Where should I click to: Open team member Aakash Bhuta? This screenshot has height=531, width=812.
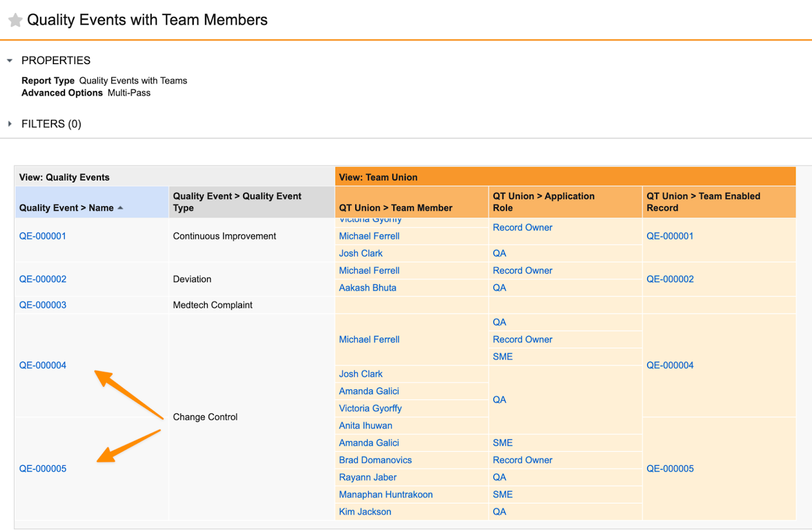(368, 288)
